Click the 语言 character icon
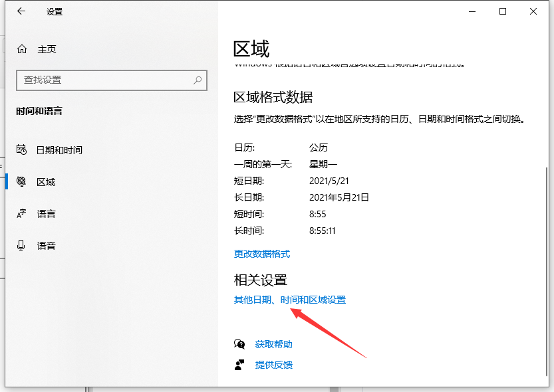 (21, 213)
